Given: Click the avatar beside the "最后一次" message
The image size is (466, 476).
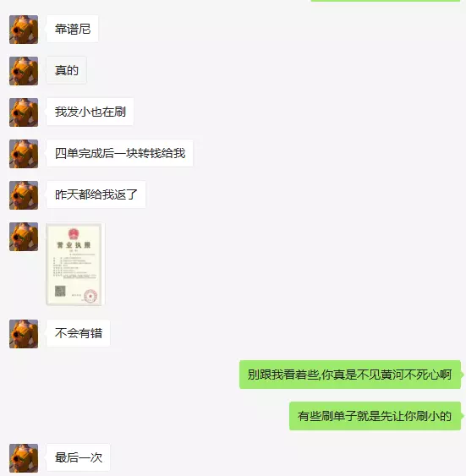Looking at the screenshot, I should point(24,458).
